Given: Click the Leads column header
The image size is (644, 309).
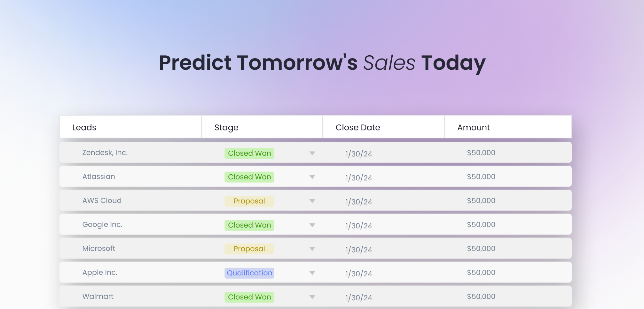Looking at the screenshot, I should (x=84, y=127).
